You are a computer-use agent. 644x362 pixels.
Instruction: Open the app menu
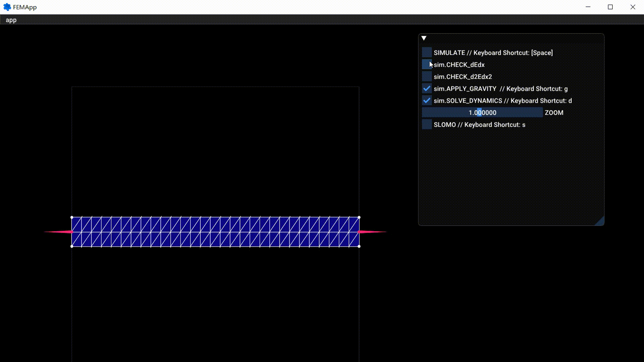11,20
